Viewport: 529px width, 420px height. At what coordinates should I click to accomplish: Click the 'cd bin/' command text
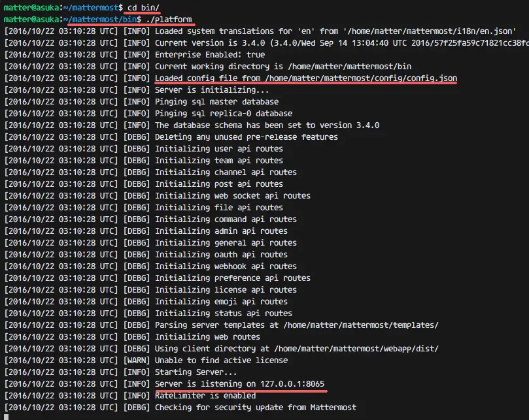coord(143,7)
